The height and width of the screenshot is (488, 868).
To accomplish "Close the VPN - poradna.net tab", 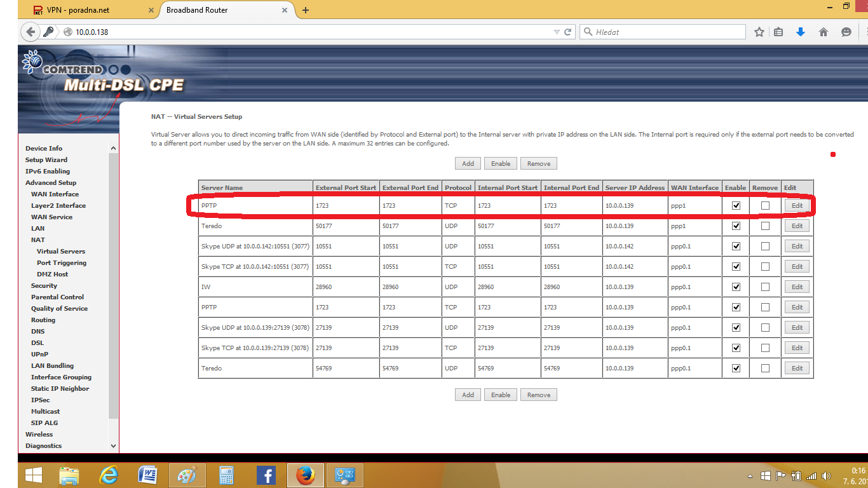I will 151,10.
